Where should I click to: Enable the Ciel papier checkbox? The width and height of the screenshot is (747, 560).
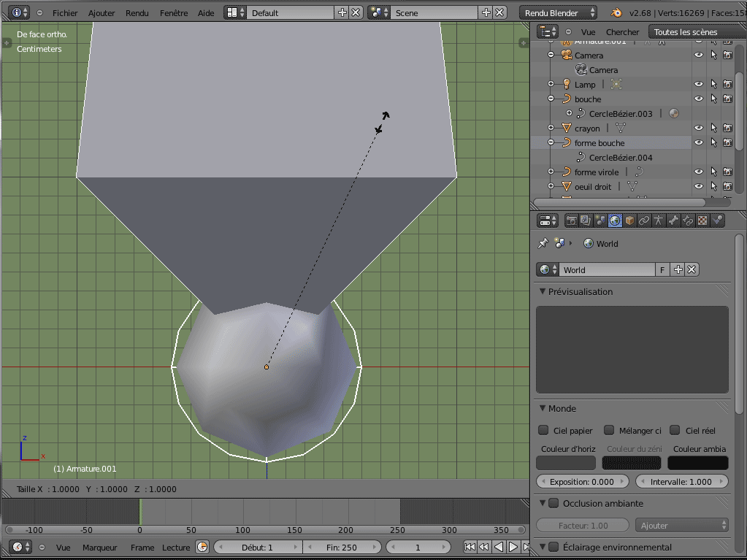[x=543, y=431]
